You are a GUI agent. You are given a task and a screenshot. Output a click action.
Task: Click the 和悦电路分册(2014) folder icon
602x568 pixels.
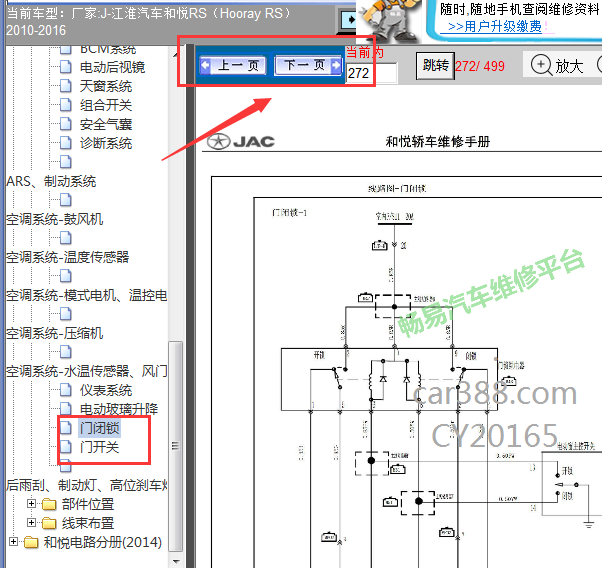tap(31, 542)
